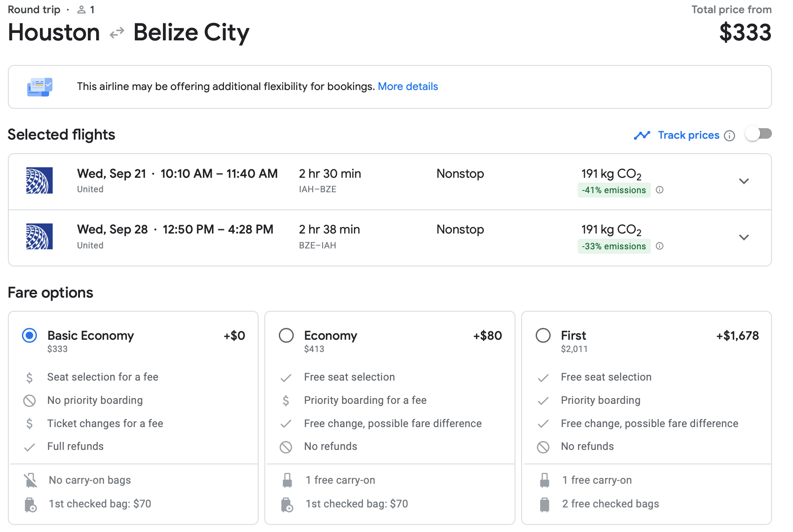Click the $333 total price
Viewport: 793px width, 532px height.
pyautogui.click(x=745, y=32)
